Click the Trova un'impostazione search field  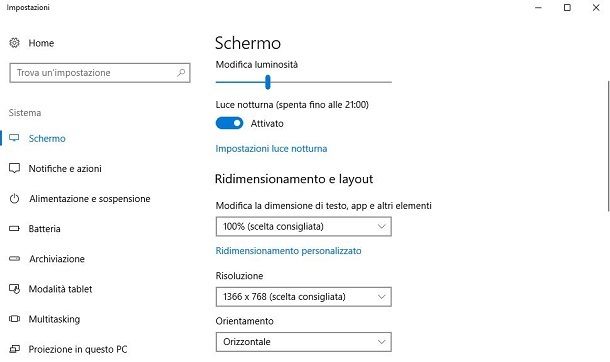[100, 73]
